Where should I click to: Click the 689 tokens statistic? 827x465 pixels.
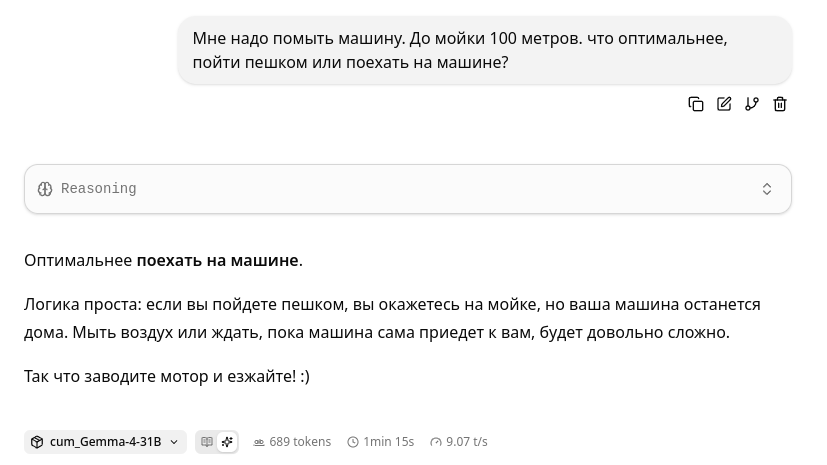click(x=300, y=442)
